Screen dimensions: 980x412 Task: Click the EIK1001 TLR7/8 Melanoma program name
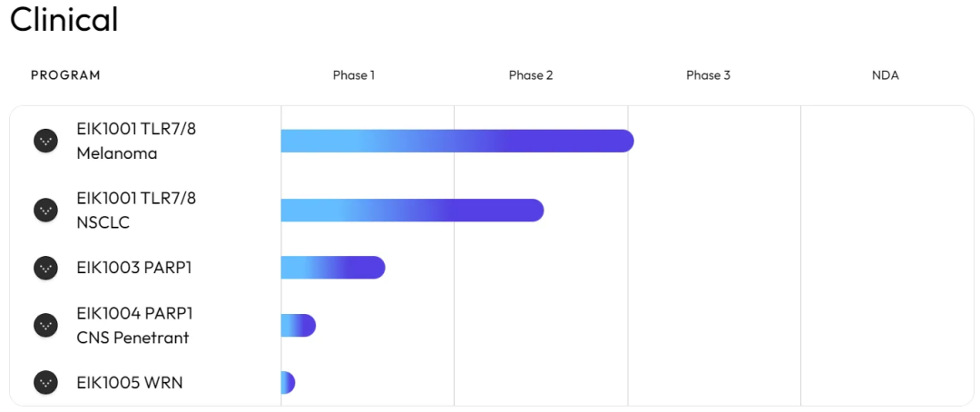pos(136,141)
